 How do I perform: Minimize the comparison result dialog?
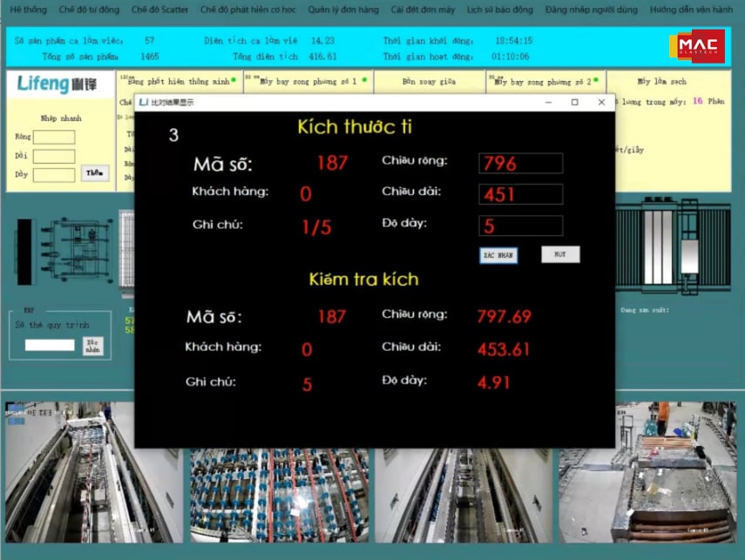(548, 102)
